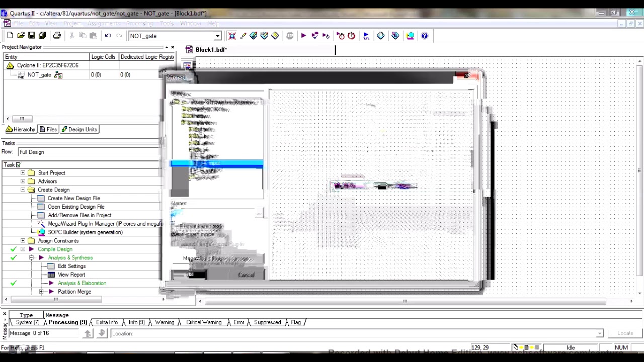Viewport: 644px width, 362px height.
Task: Open the NOT_gate project dropdown
Action: click(x=218, y=36)
